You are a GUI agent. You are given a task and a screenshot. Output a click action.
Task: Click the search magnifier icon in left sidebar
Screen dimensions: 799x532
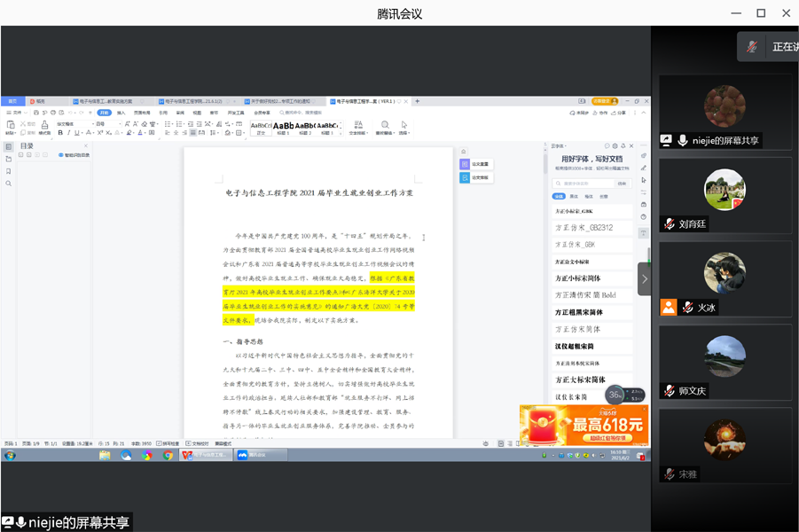9,184
